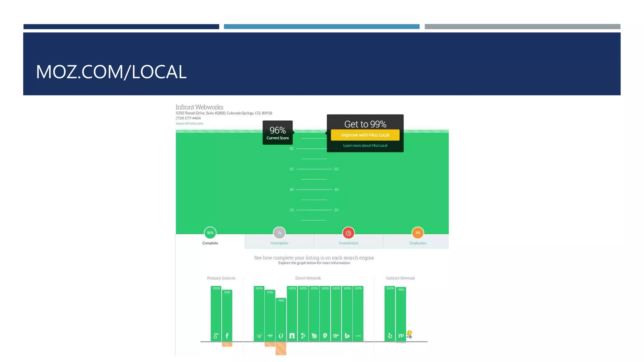Click the Foursquare icon

(303, 336)
